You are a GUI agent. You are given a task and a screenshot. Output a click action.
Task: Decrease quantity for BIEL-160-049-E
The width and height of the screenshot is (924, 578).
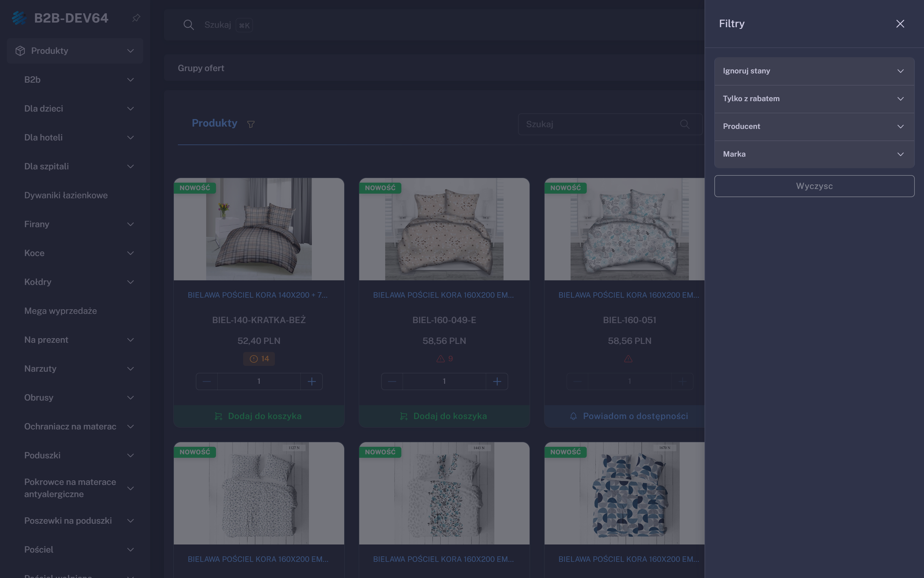pos(392,381)
